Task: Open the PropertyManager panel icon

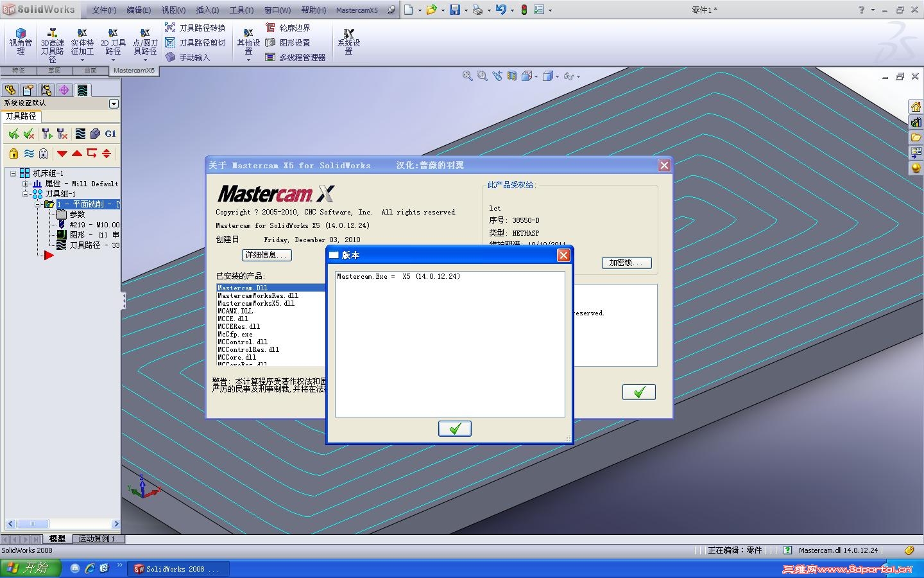Action: point(28,90)
